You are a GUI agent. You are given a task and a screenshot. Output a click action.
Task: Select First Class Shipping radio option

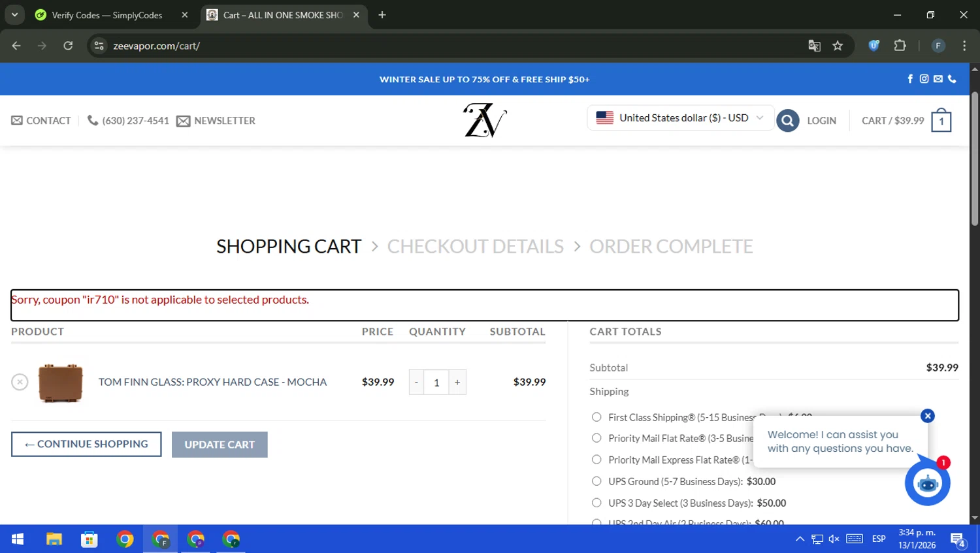[596, 417]
